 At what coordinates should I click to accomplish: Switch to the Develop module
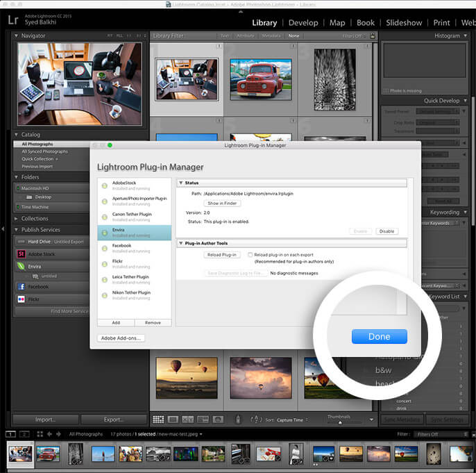click(303, 23)
